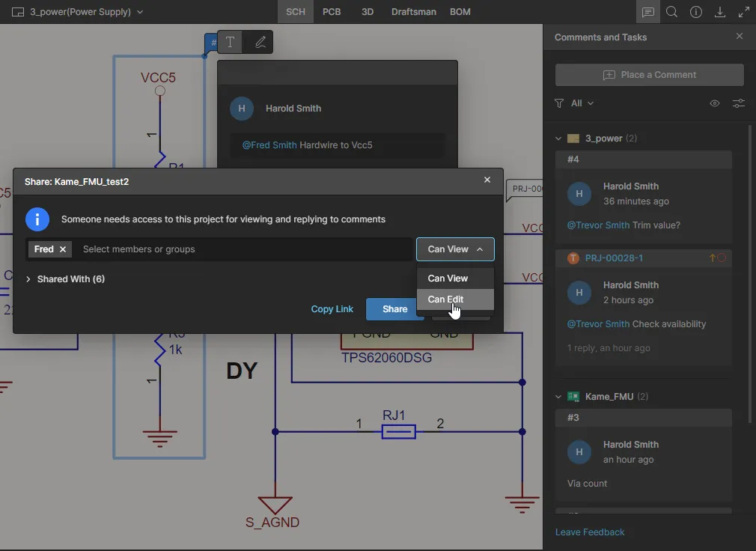The width and height of the screenshot is (756, 551).
Task: Choose Can View option in permission list
Action: coord(455,278)
